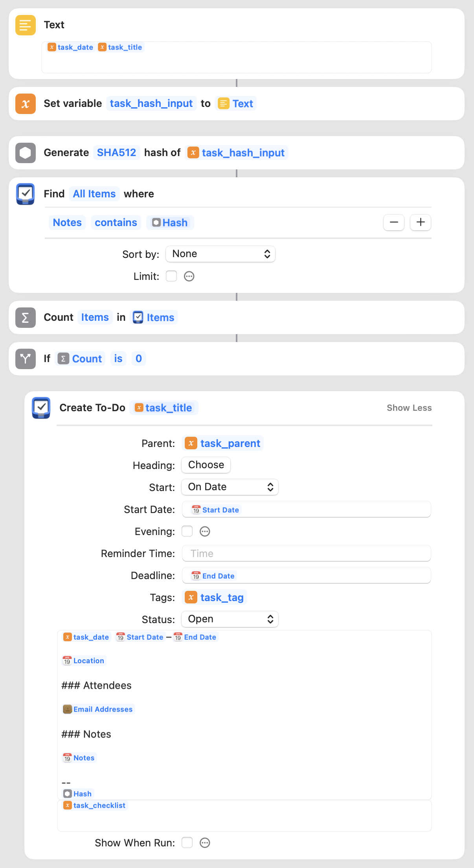Click the Reminder Time input field

(307, 554)
